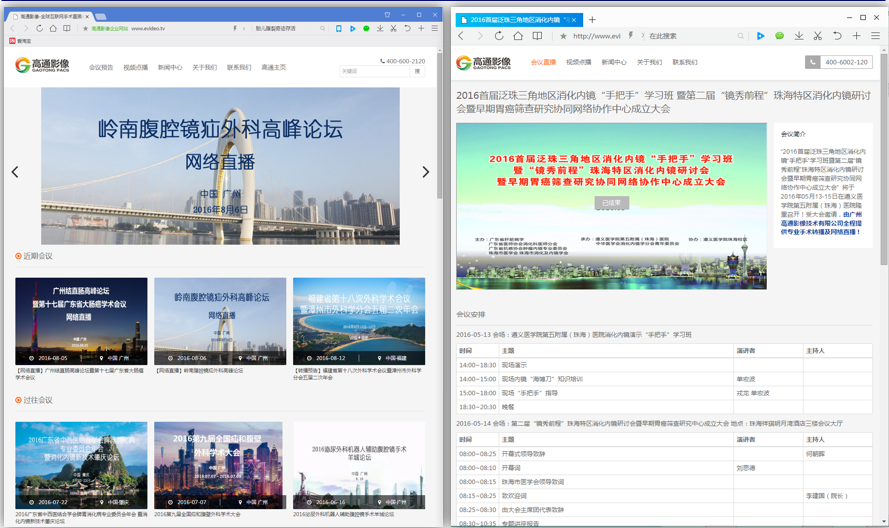Focus the 关键词 search field on left site

375,71
